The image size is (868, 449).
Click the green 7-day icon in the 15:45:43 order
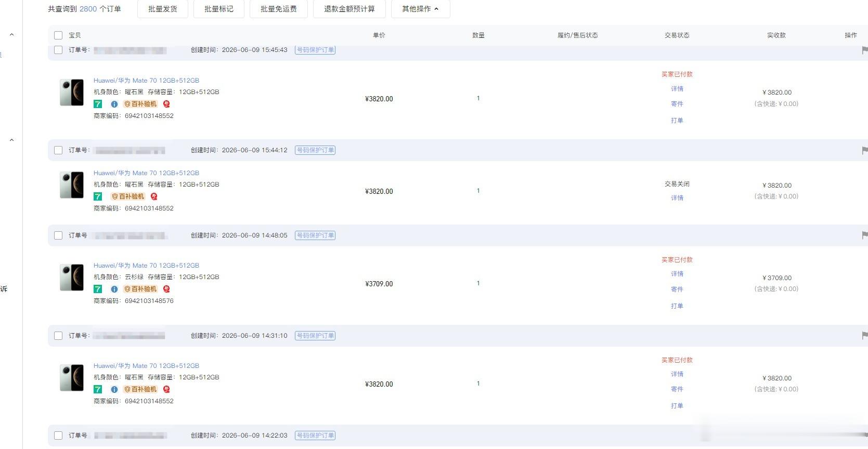click(98, 104)
